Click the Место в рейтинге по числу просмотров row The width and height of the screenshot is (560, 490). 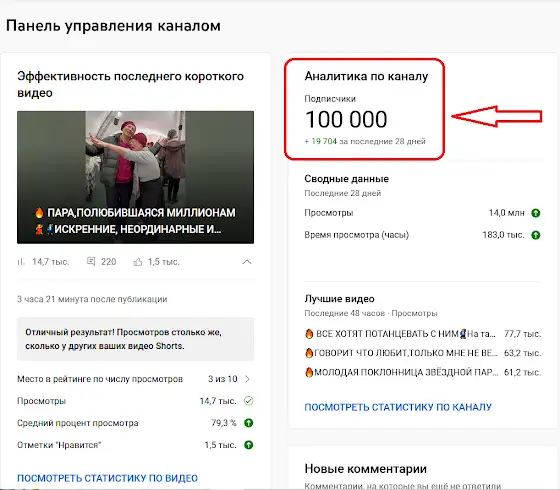[135, 379]
